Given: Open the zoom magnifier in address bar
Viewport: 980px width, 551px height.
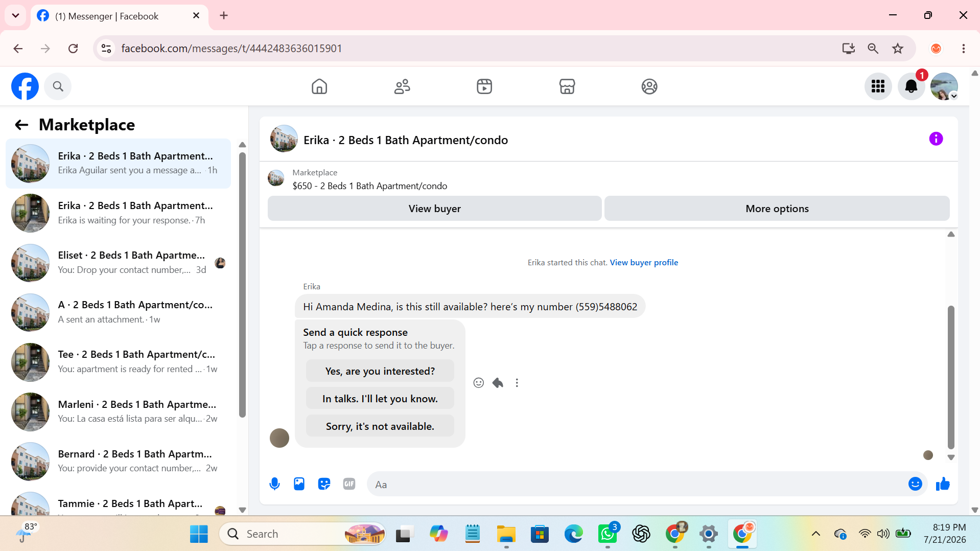Looking at the screenshot, I should [x=873, y=49].
